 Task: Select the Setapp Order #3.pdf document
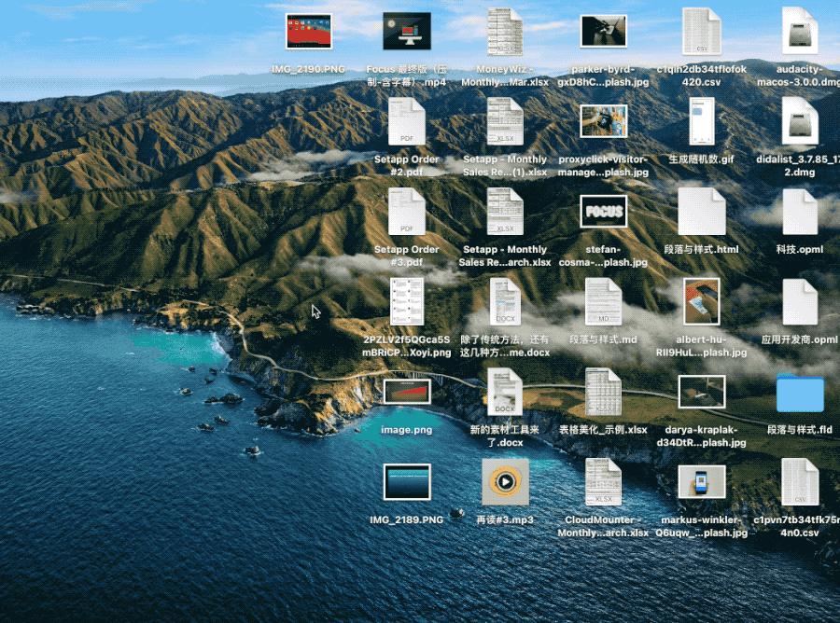tap(407, 213)
